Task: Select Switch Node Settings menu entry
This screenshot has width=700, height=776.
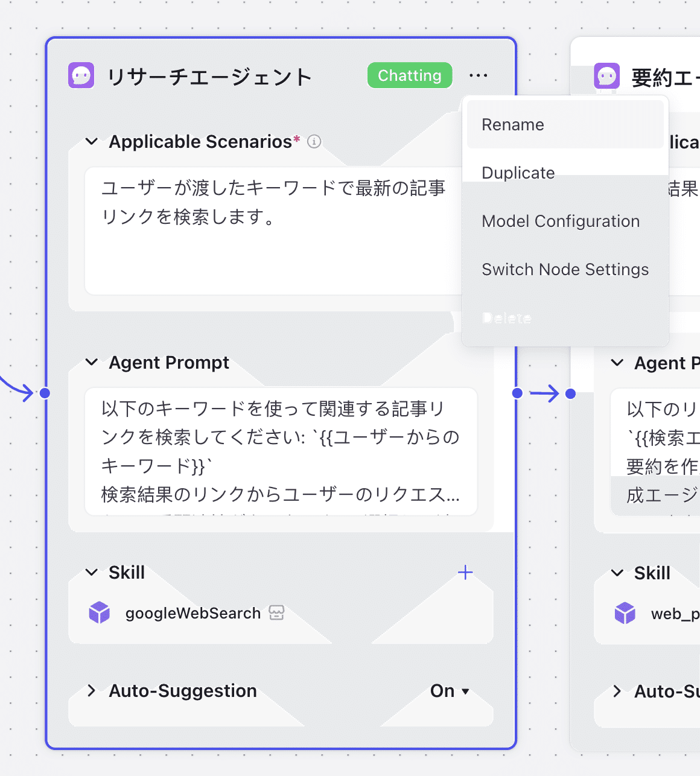Action: 565,270
